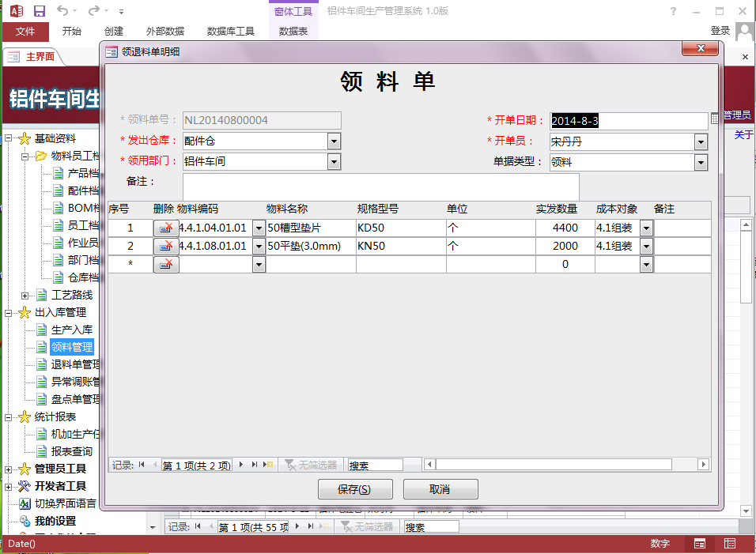Open the 数据库工具 ribbon tab
This screenshot has width=756, height=554.
230,32
